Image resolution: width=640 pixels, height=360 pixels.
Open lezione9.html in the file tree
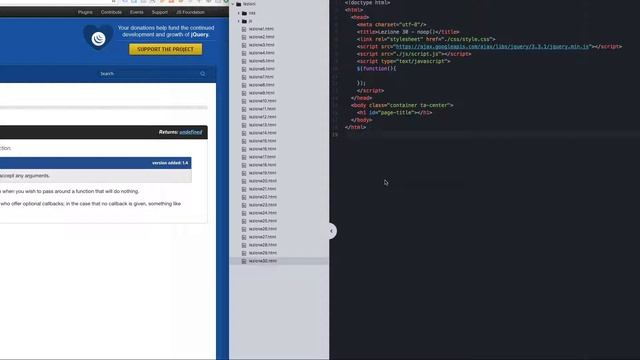point(261,93)
